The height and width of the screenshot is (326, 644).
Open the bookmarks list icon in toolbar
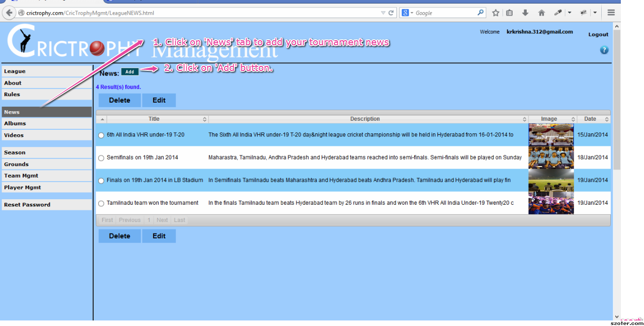510,13
